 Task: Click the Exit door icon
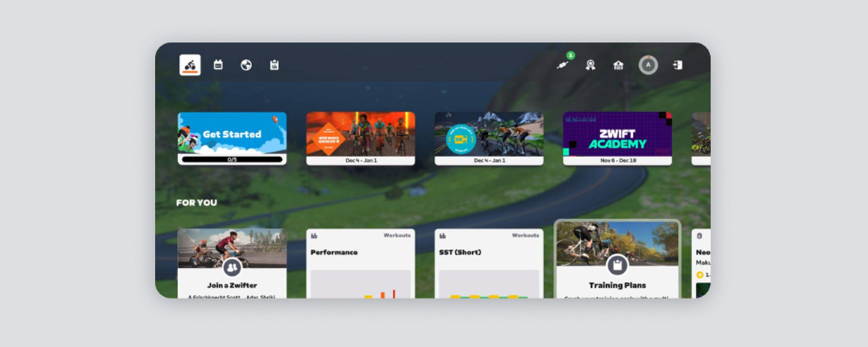pos(678,65)
